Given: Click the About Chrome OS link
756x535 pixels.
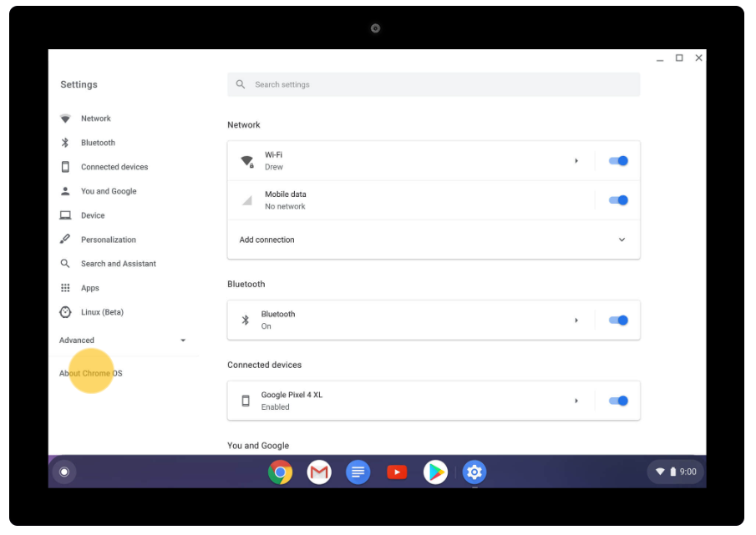Looking at the screenshot, I should point(89,373).
